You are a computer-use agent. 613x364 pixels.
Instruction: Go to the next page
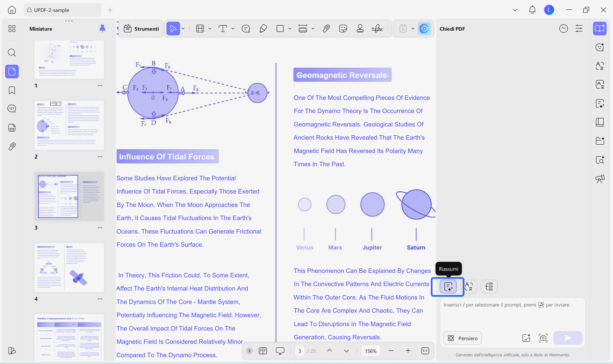(346, 351)
